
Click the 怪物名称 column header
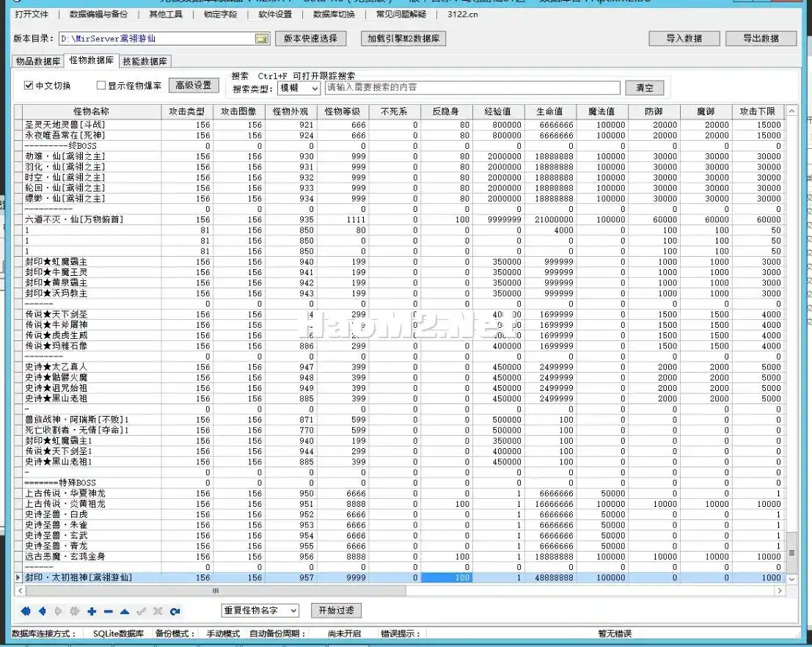pos(92,112)
